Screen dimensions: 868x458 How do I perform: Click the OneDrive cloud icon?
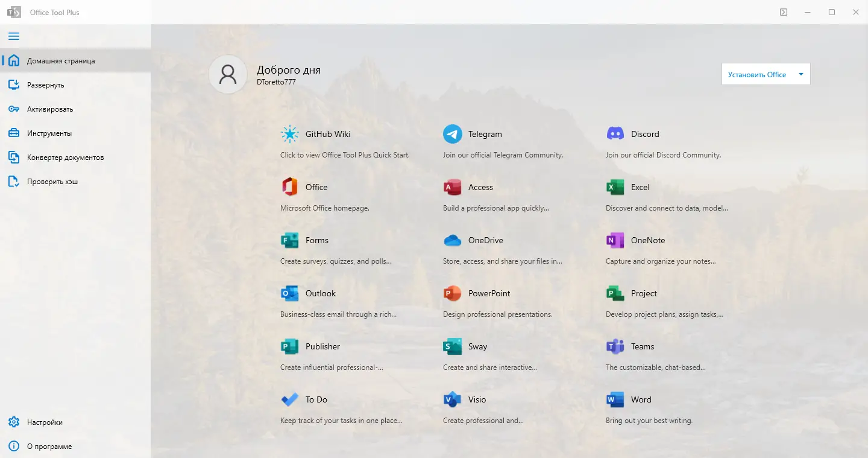pos(453,240)
